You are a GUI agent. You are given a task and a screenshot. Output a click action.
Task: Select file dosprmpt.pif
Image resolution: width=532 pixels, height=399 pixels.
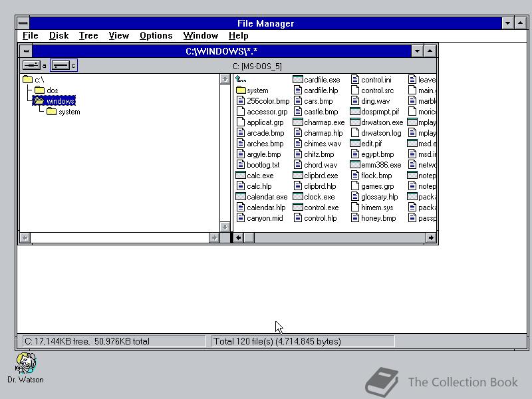pos(375,112)
